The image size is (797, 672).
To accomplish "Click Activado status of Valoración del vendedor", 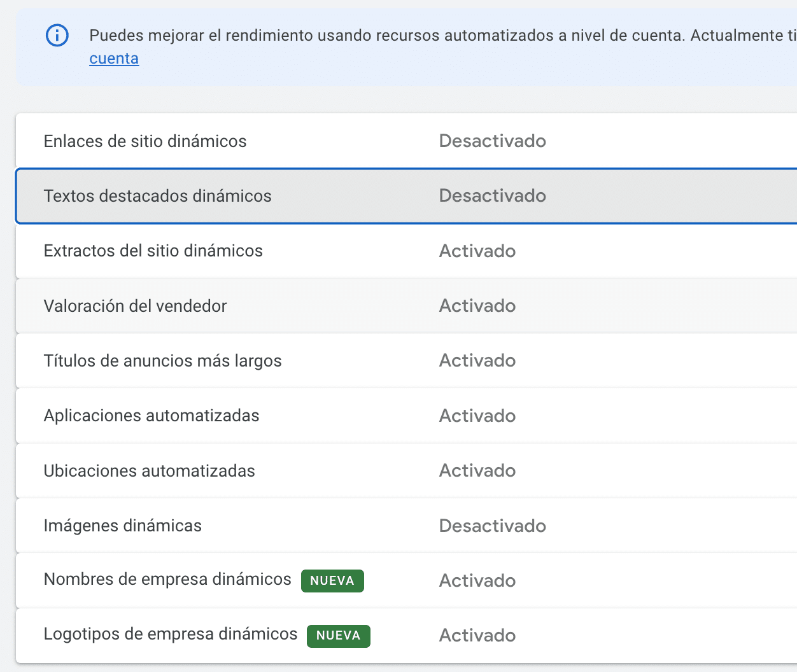I will tap(477, 306).
